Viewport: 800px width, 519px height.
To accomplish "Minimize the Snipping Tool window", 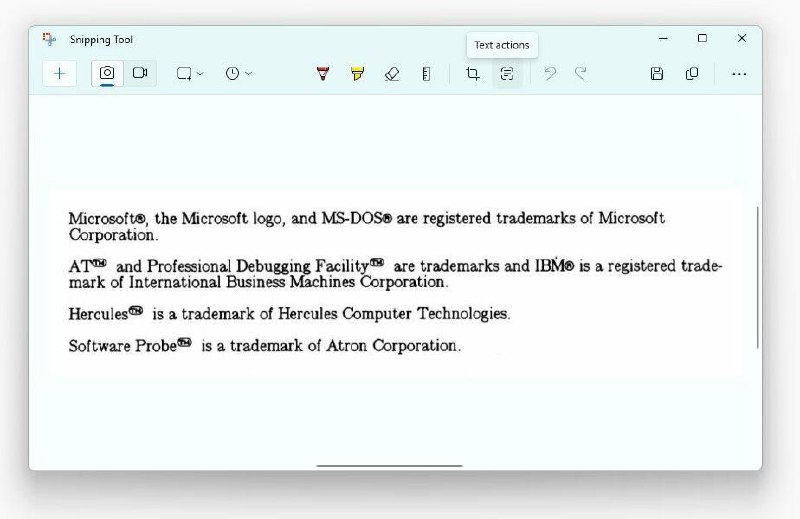I will 663,38.
